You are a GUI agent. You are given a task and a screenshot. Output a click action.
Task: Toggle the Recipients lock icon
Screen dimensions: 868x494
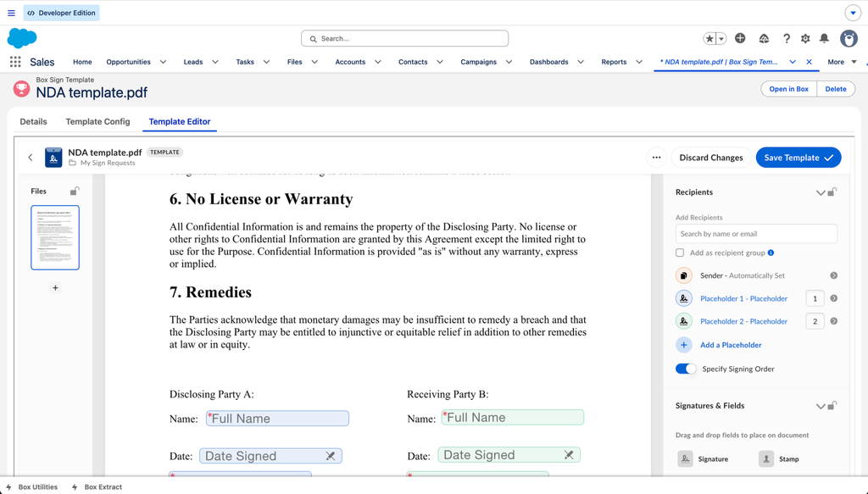832,192
